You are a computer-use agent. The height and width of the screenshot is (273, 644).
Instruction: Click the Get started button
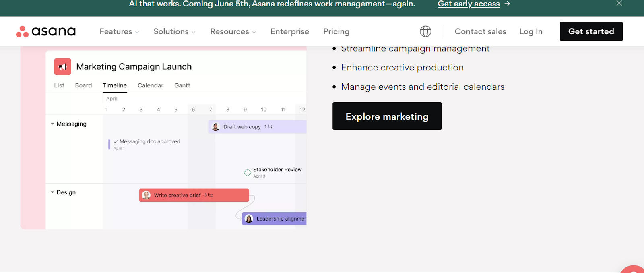pos(591,31)
